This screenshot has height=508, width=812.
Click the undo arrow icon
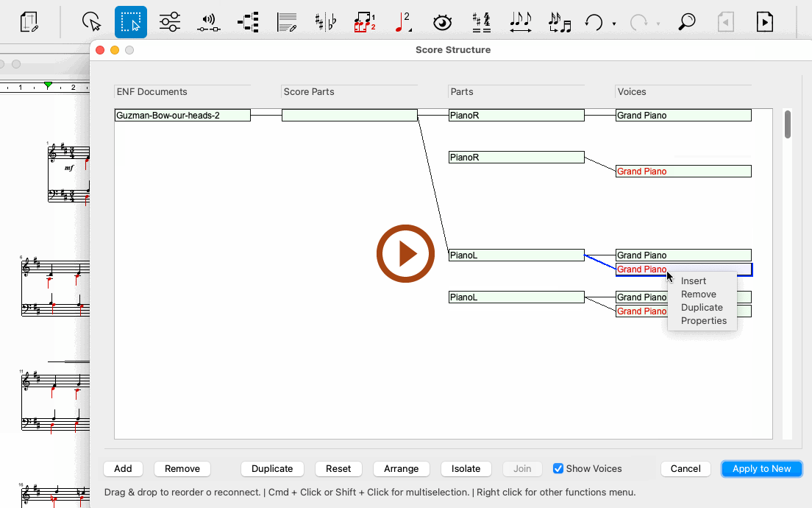tap(594, 22)
